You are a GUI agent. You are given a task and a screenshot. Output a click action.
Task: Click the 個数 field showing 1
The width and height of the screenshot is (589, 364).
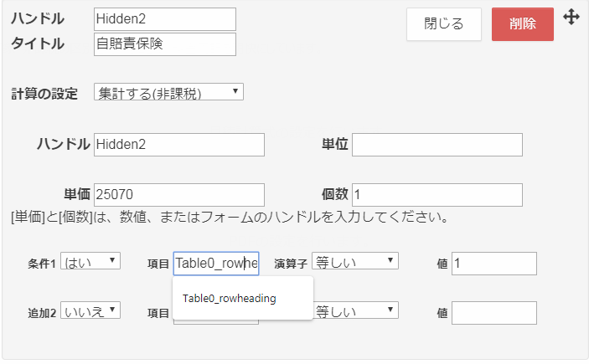coord(437,195)
